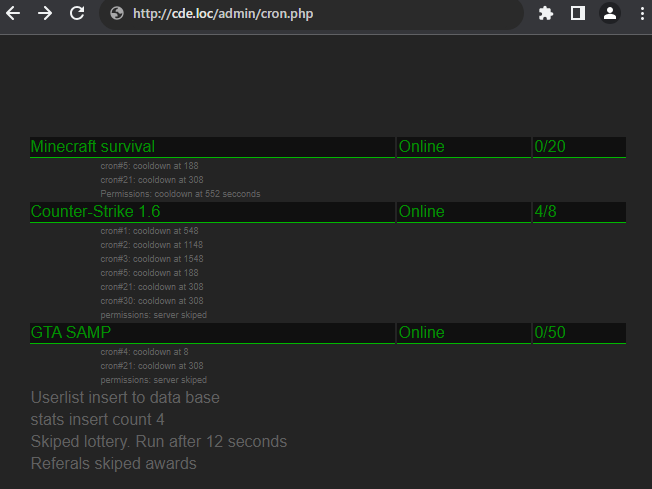Select the Minecraft survival server name

(x=93, y=147)
